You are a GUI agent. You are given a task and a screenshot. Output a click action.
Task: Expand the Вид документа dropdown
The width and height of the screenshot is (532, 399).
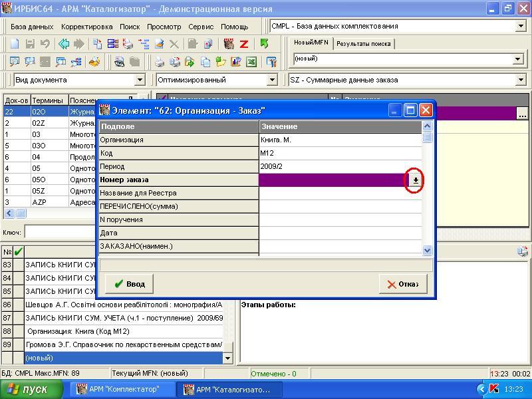point(140,80)
